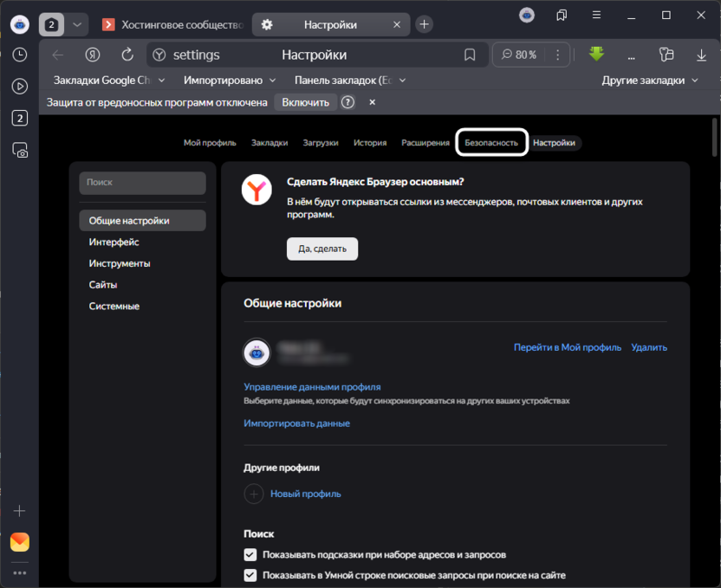Select Общие настройки in sidebar

click(142, 221)
